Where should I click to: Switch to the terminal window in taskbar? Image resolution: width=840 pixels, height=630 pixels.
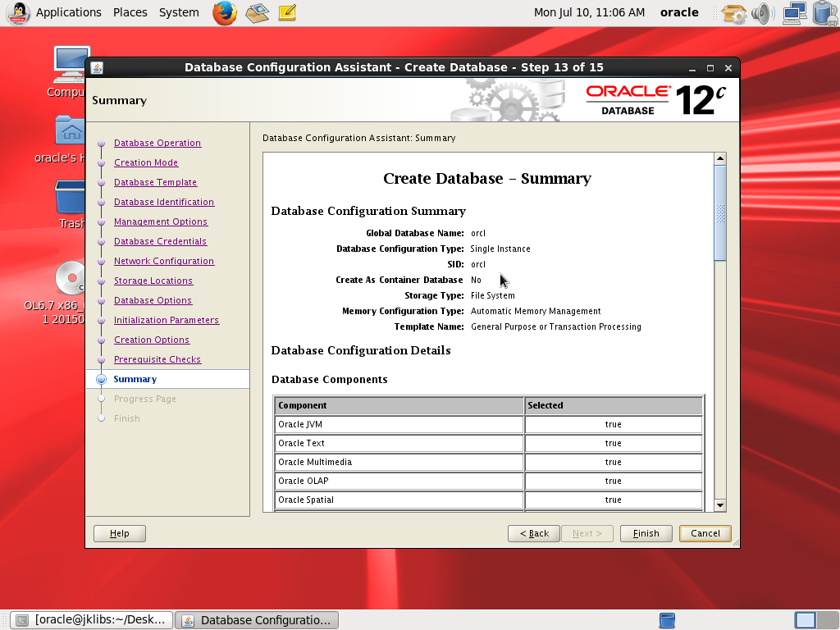click(x=93, y=620)
